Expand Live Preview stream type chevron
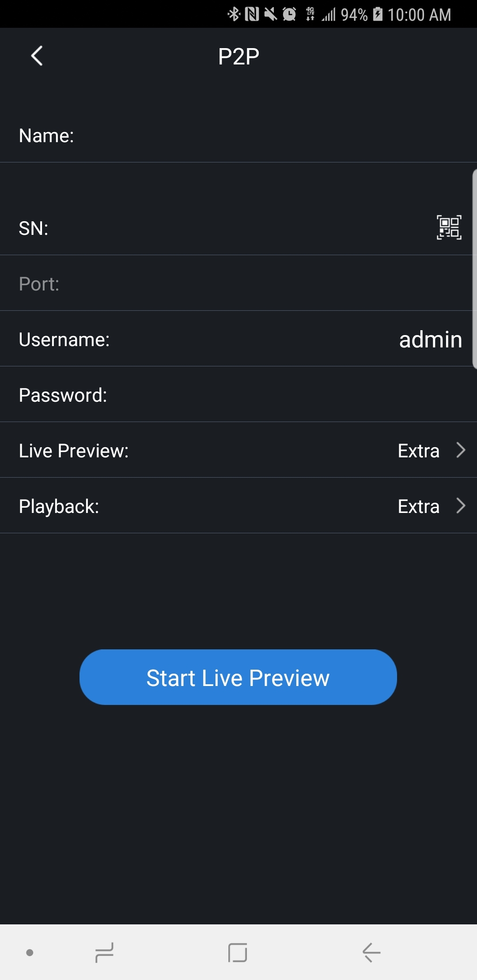This screenshot has height=980, width=477. coord(461,450)
